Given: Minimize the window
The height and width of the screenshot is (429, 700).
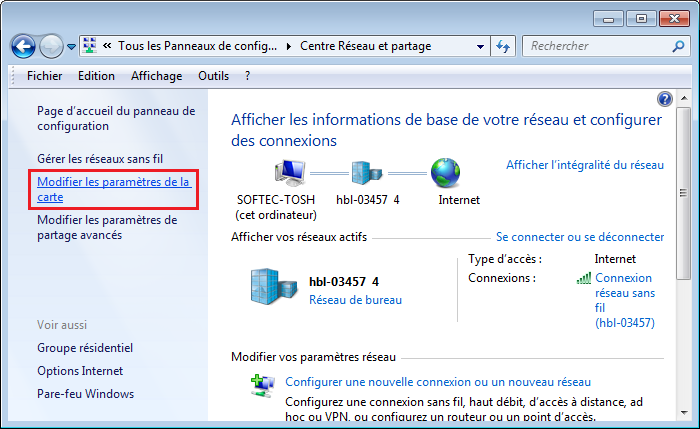Looking at the screenshot, I should pyautogui.click(x=608, y=19).
